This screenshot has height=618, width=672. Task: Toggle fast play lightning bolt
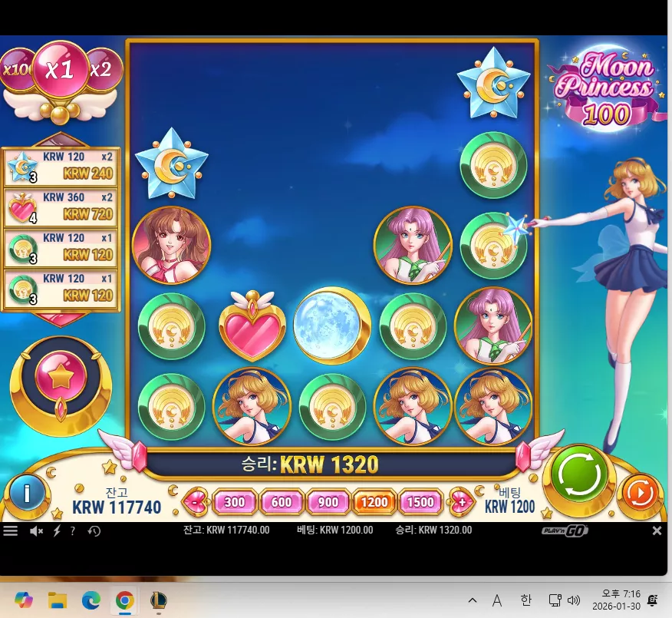pos(57,531)
